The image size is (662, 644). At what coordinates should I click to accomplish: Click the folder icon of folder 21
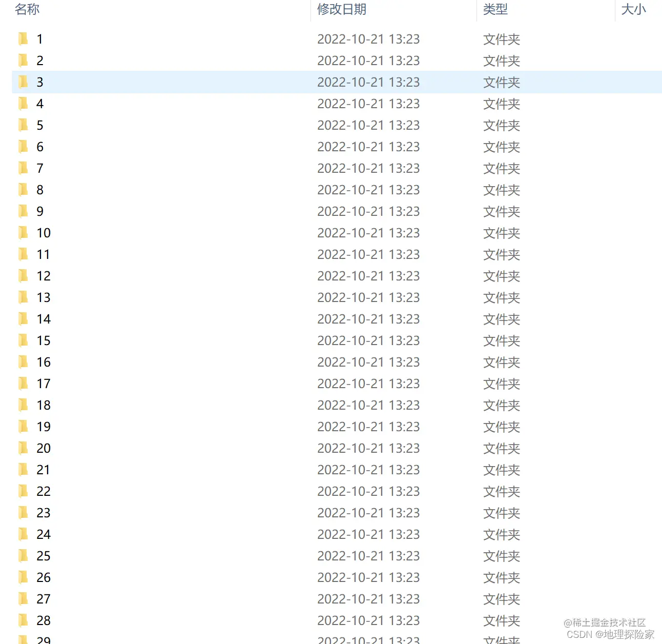(23, 470)
